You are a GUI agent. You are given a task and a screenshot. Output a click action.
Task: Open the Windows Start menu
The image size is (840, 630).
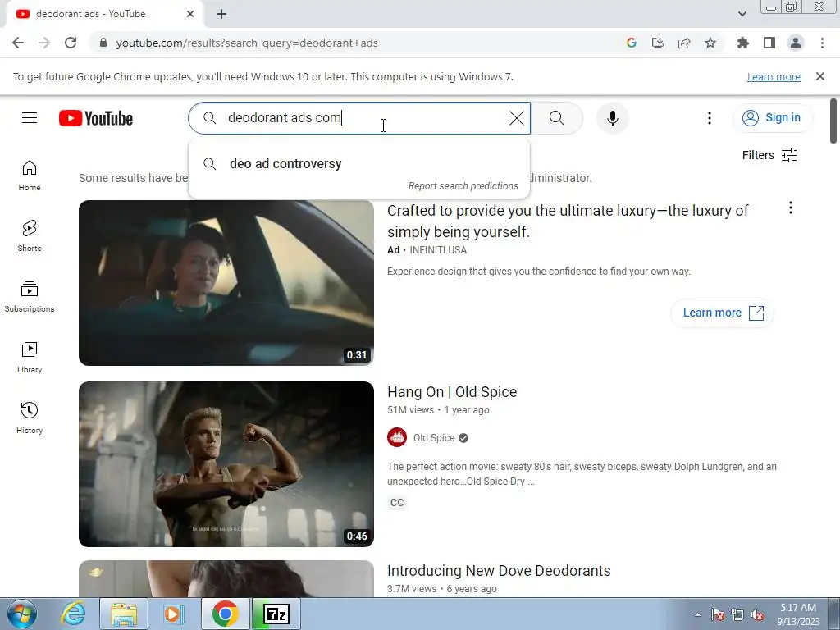coord(21,614)
